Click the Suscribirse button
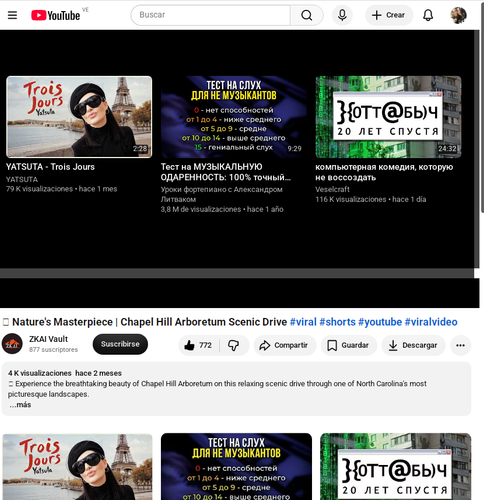 (x=120, y=344)
